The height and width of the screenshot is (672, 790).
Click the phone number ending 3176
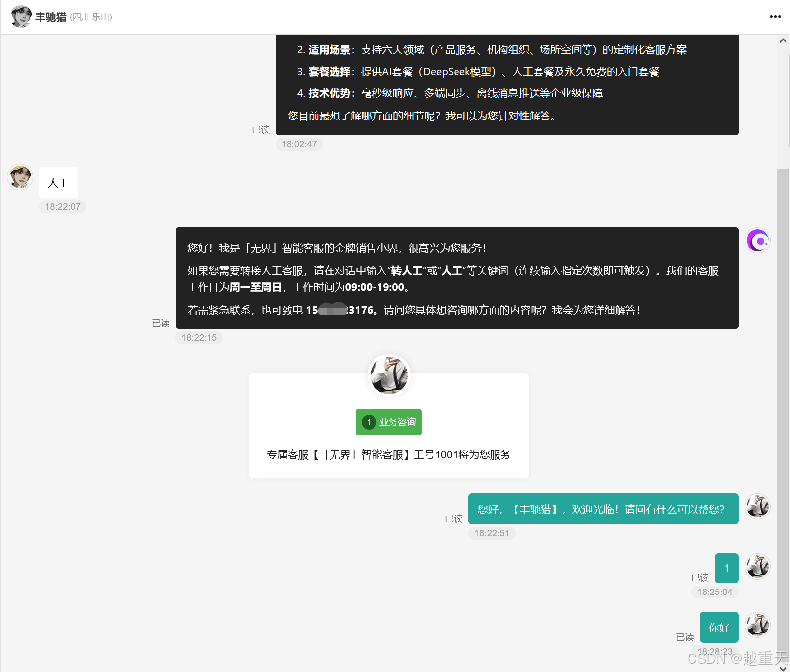click(x=340, y=310)
